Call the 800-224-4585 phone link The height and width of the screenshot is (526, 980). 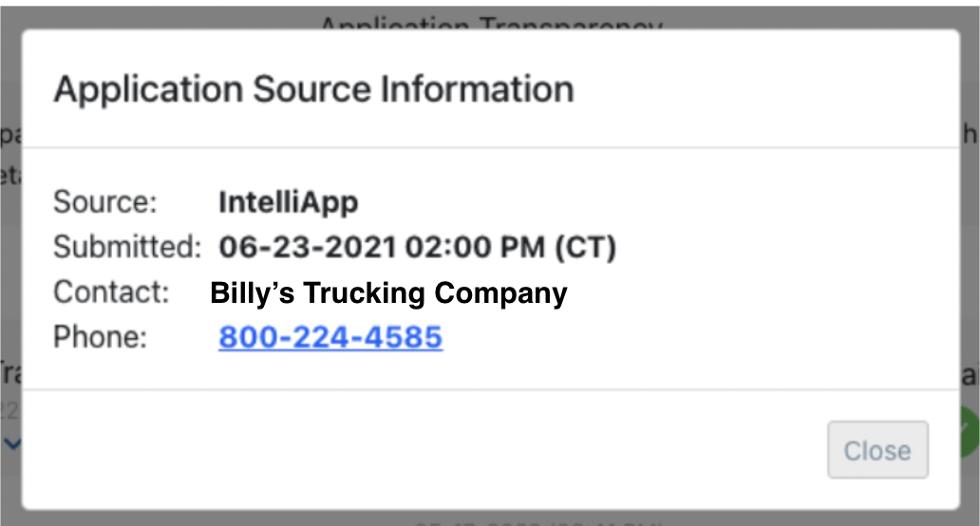tap(330, 337)
